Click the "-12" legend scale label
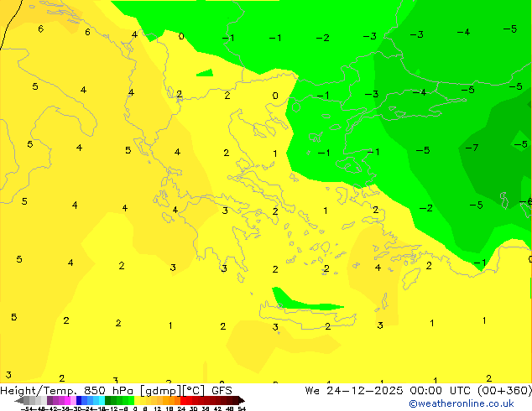This screenshot has height=411, width=532. click(x=113, y=408)
